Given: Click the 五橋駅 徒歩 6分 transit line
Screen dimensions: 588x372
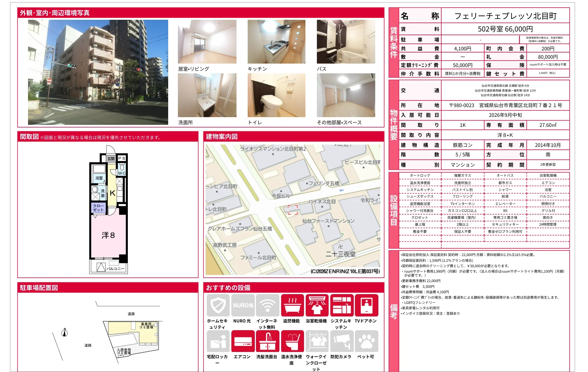Looking at the screenshot, I should (505, 86).
